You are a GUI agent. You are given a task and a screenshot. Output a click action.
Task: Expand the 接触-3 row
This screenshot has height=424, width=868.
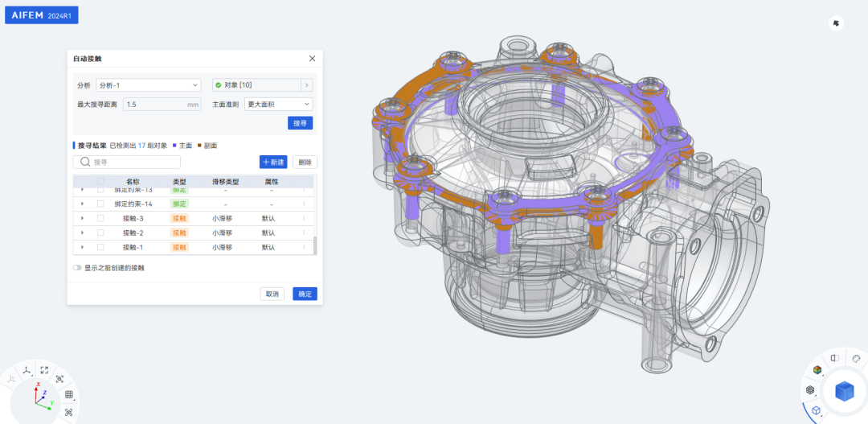[x=82, y=218]
